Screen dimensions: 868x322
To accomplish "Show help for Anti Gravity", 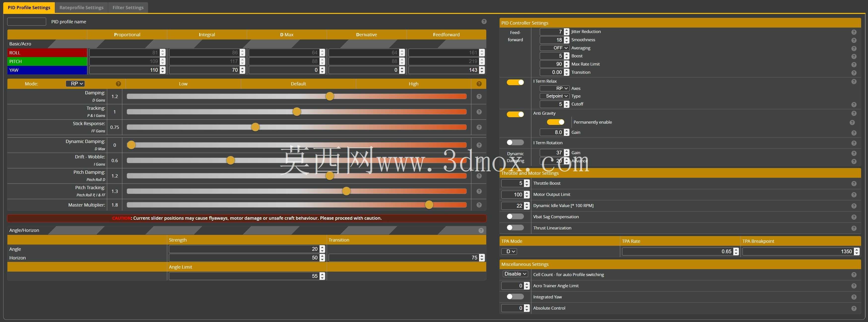I will tap(854, 114).
